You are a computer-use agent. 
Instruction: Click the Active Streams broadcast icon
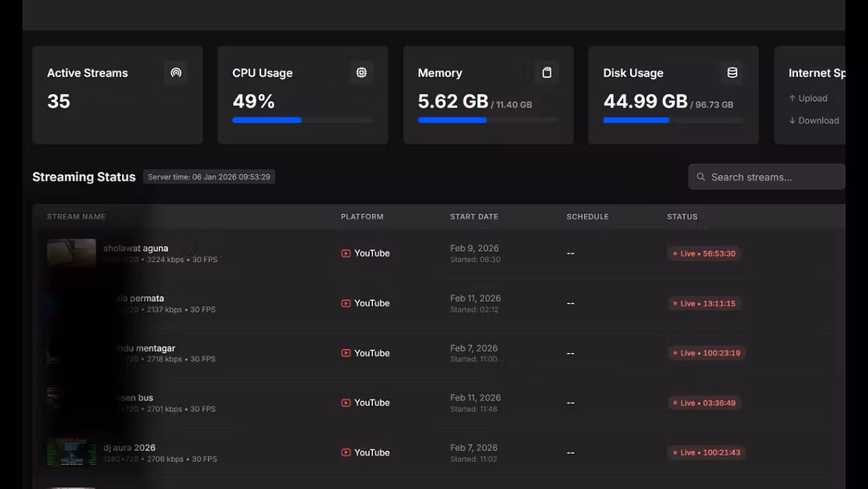tap(176, 73)
